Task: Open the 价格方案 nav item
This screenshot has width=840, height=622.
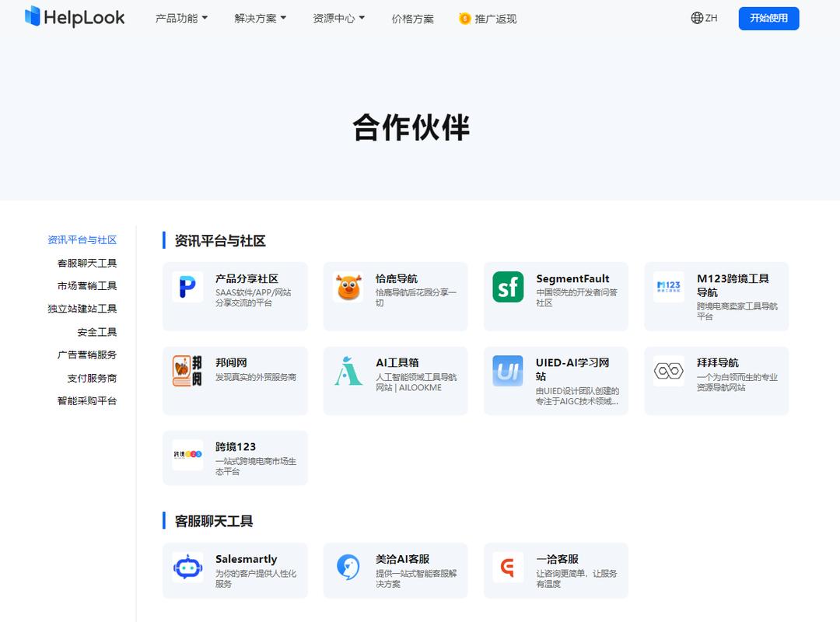Action: click(412, 19)
